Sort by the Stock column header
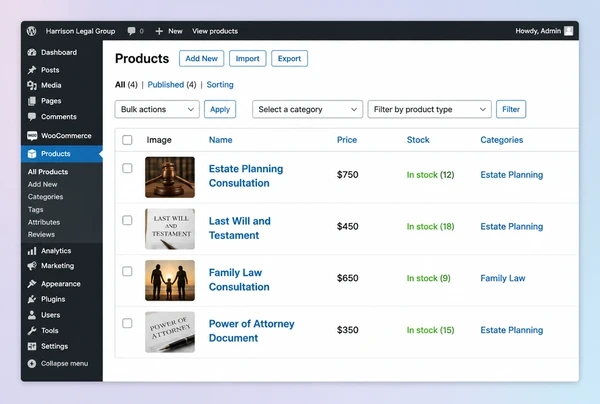This screenshot has height=404, width=600. pos(418,140)
